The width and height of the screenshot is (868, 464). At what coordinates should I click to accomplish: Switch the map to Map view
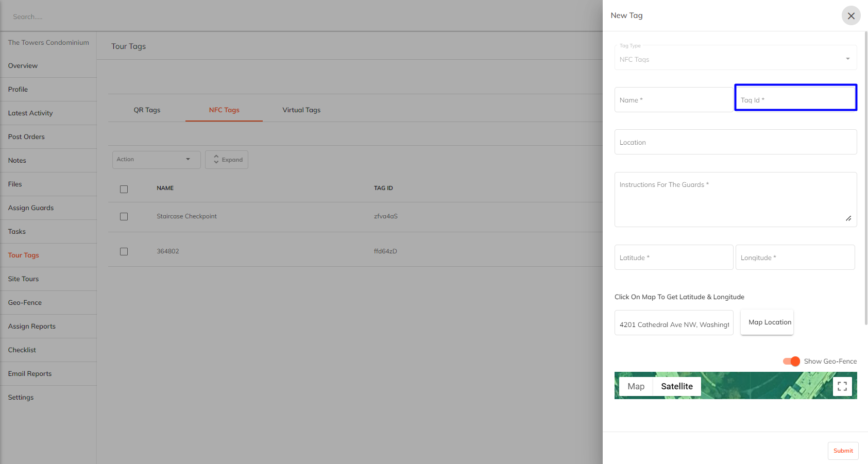click(x=636, y=386)
